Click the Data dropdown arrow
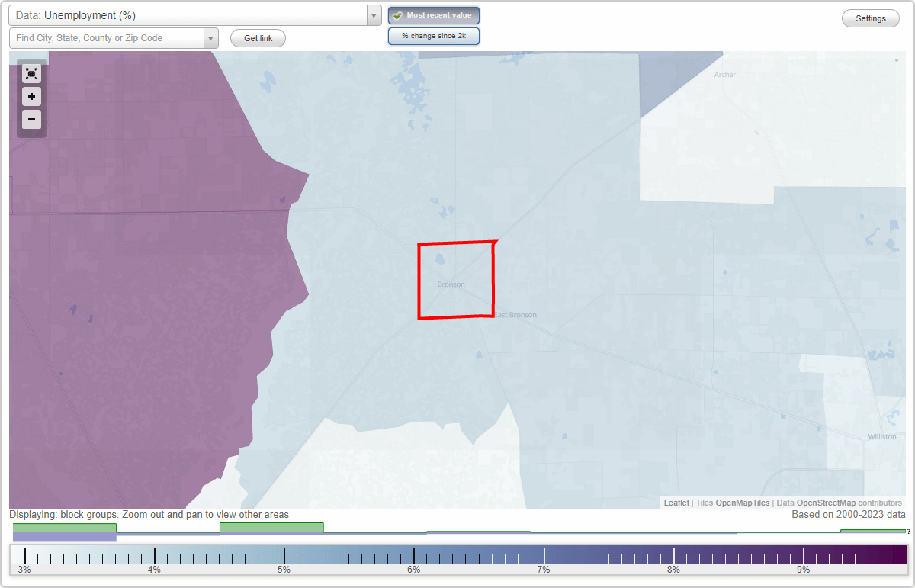This screenshot has height=588, width=915. 373,15
